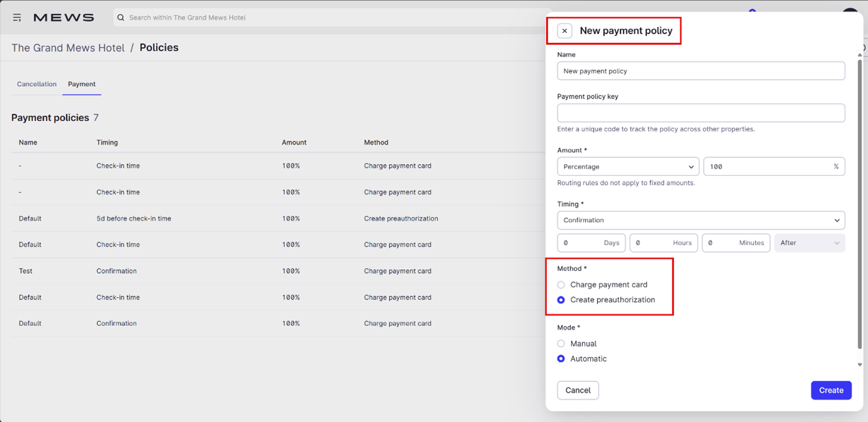
Task: Click the Name column header
Action: [x=28, y=142]
